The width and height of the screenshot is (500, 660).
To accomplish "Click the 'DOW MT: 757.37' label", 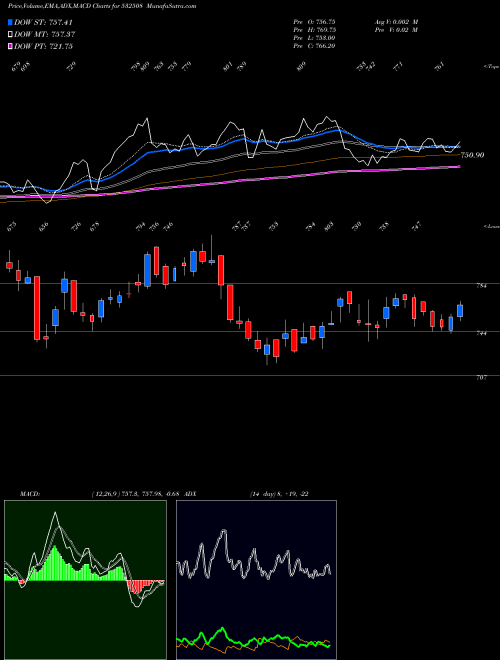I will click(45, 34).
